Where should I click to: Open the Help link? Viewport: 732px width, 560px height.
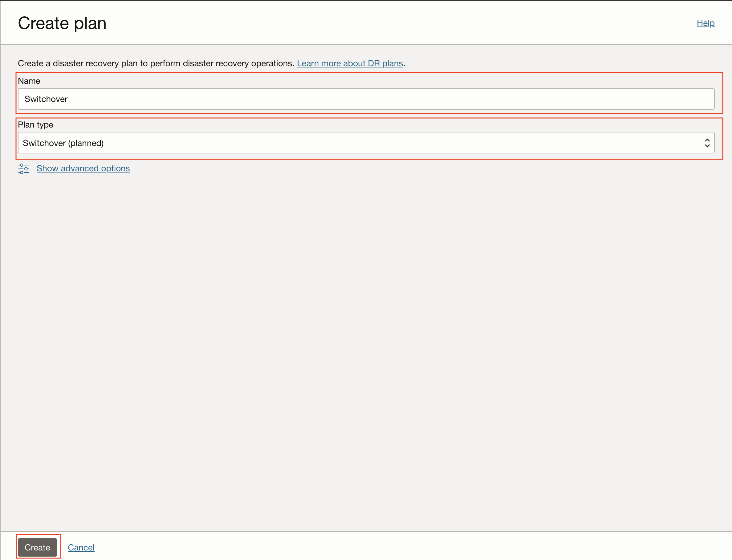click(x=705, y=23)
